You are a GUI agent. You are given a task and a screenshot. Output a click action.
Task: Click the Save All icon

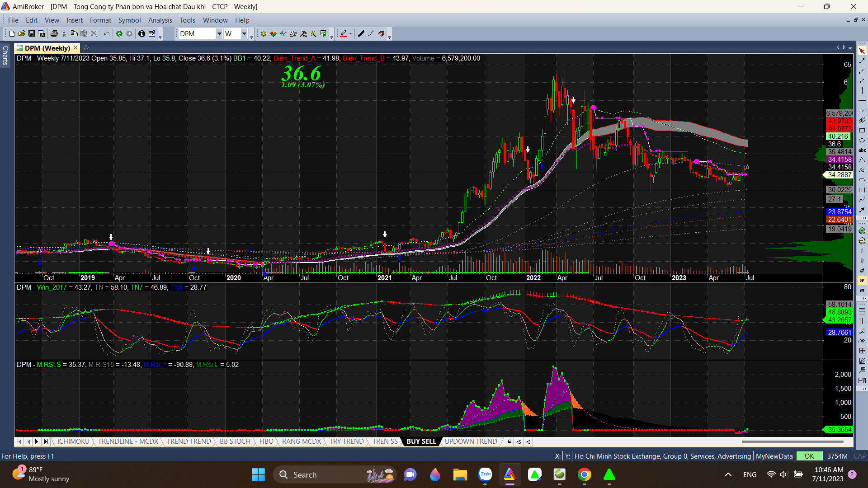(42, 34)
